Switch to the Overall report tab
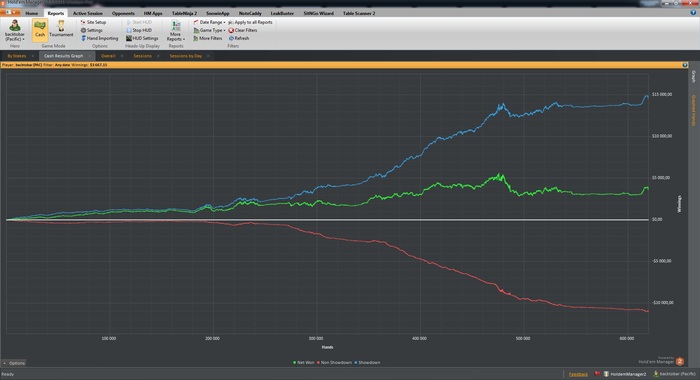Viewport: 700px width, 380px height. point(108,56)
